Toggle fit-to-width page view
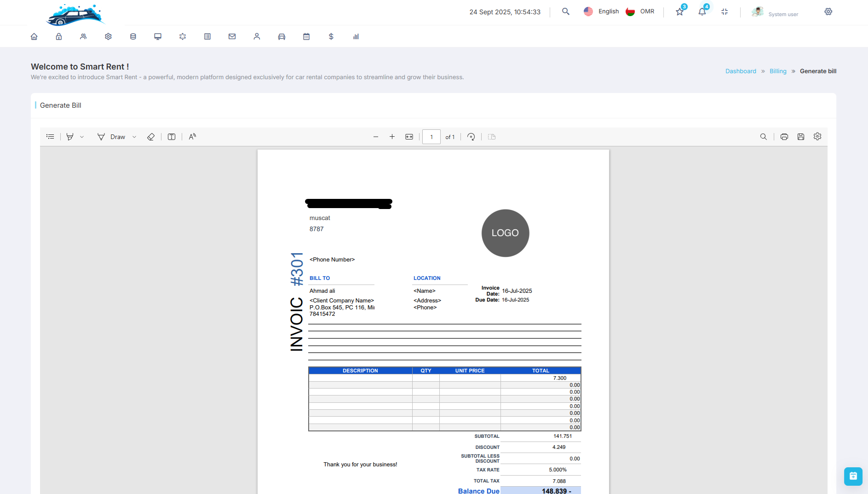The width and height of the screenshot is (868, 494). [409, 137]
